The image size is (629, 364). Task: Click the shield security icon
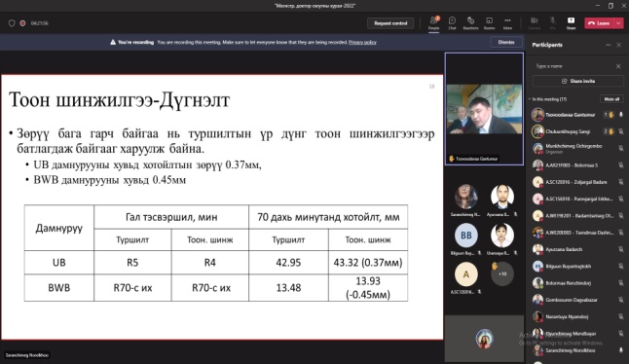click(12, 23)
